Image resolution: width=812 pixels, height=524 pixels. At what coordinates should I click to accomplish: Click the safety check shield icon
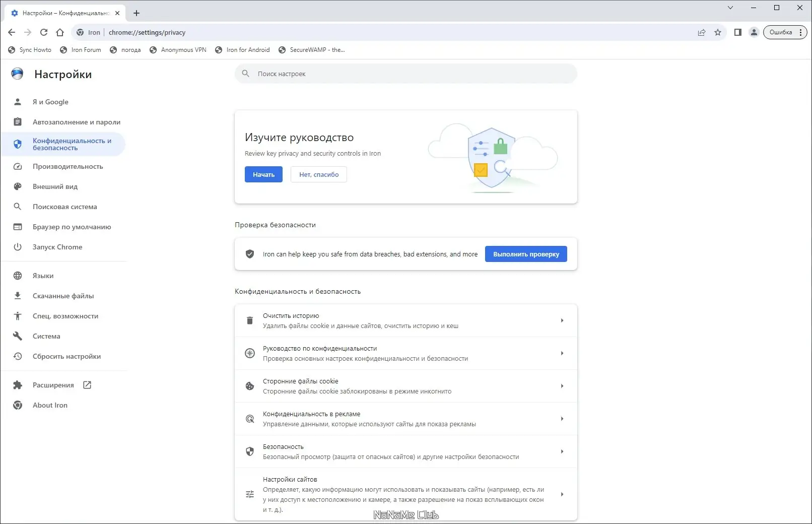tap(250, 254)
